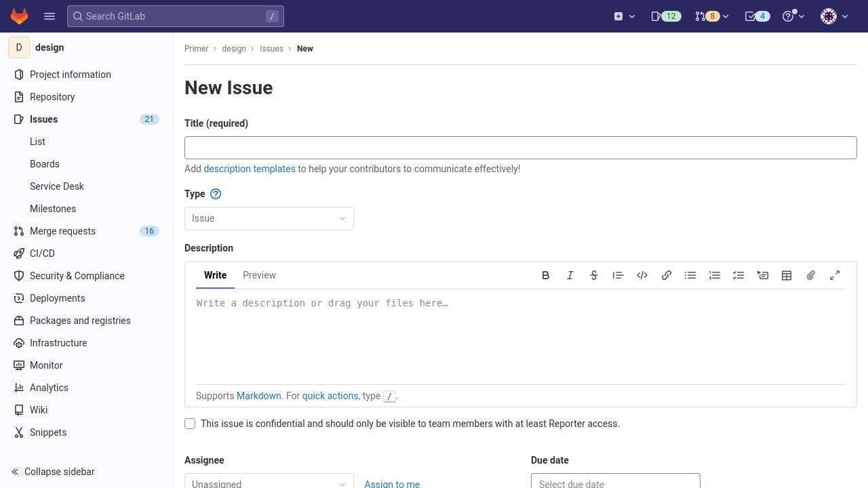The height and width of the screenshot is (488, 868).
Task: Open the GitLab logo home link
Action: 19,16
